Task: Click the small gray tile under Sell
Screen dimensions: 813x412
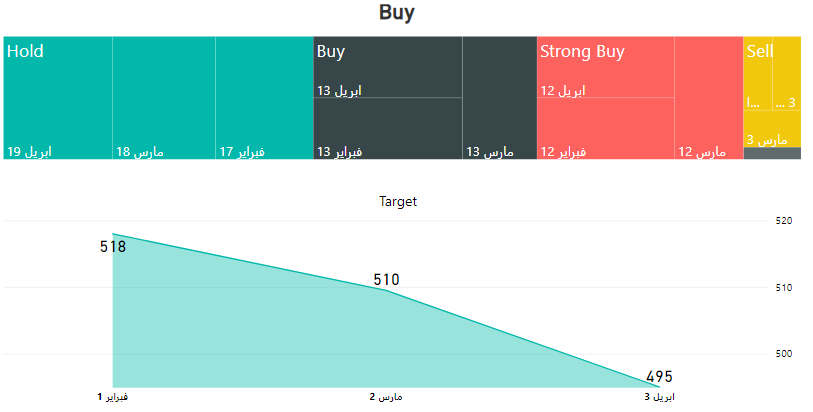Action: pos(772,153)
